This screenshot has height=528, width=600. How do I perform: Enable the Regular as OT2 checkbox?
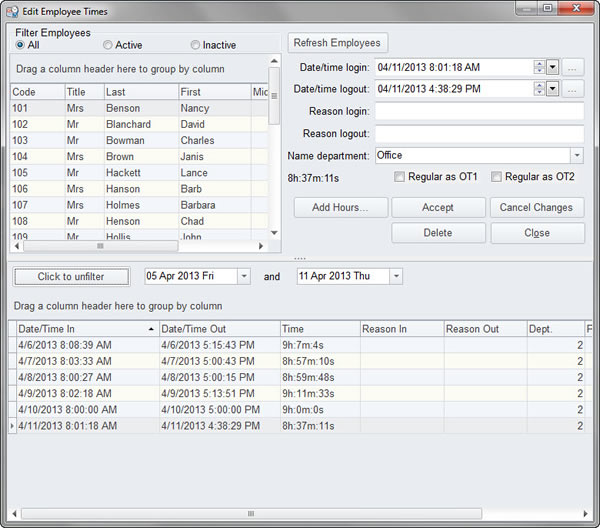(497, 177)
